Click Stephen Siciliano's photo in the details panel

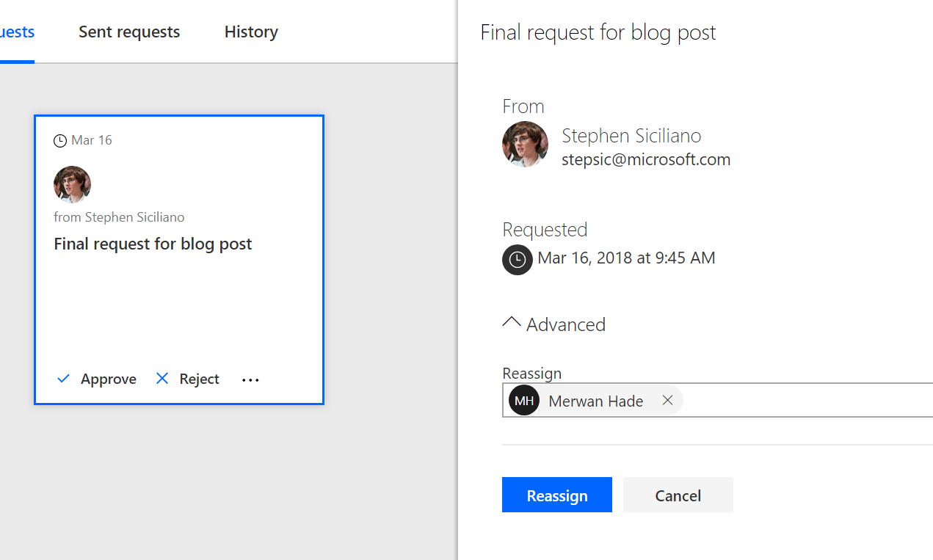point(525,145)
